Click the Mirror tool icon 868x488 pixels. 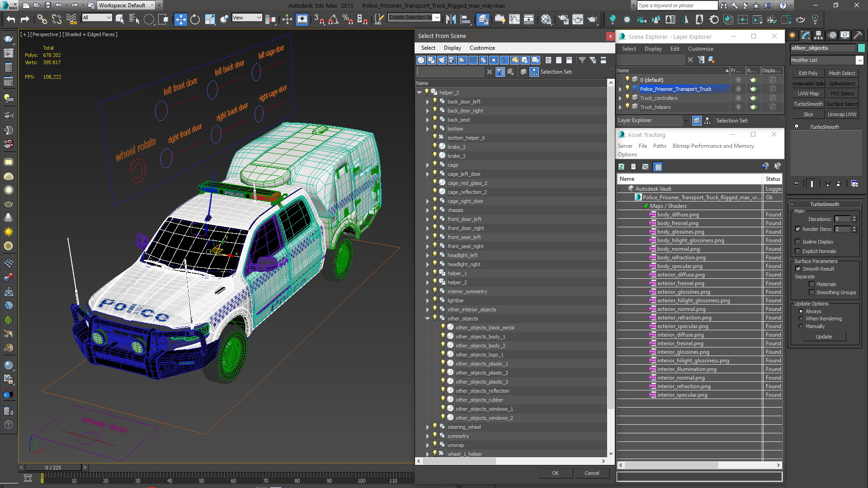pos(451,19)
